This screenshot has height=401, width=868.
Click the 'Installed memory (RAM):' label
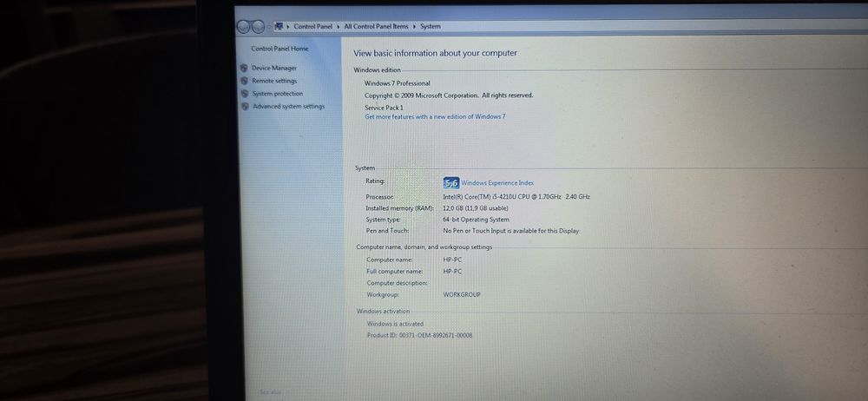[398, 208]
